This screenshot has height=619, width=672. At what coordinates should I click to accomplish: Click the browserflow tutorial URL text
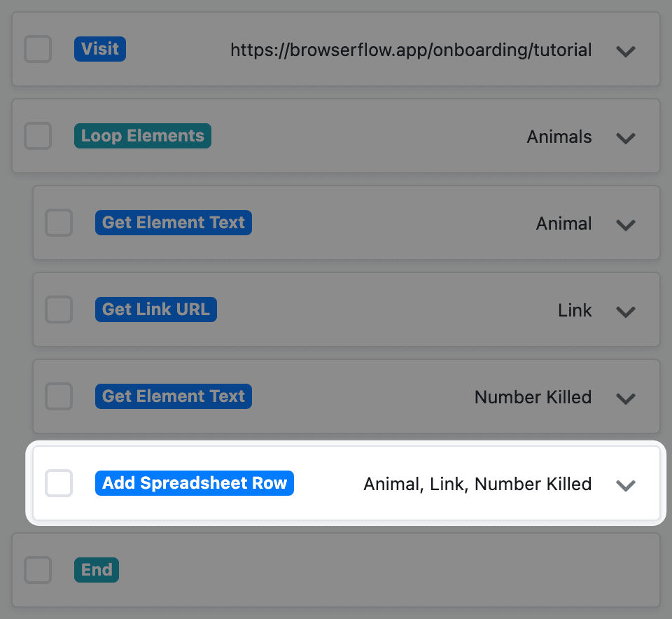(410, 50)
